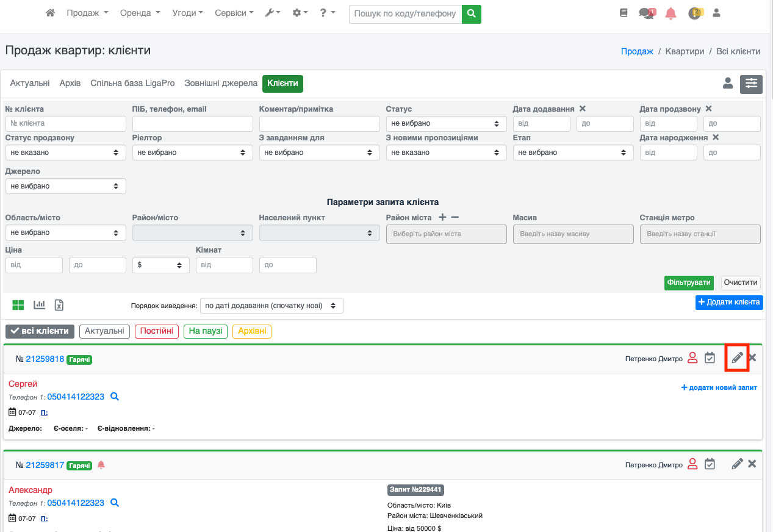Toggle the 'Постійні' status filter
773x532 pixels.
pyautogui.click(x=157, y=331)
